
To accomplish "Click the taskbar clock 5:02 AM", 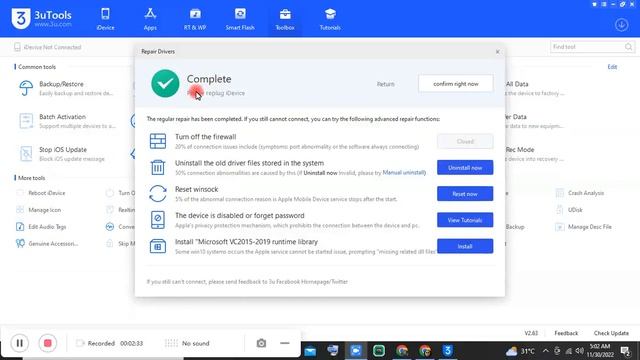I will click(600, 351).
